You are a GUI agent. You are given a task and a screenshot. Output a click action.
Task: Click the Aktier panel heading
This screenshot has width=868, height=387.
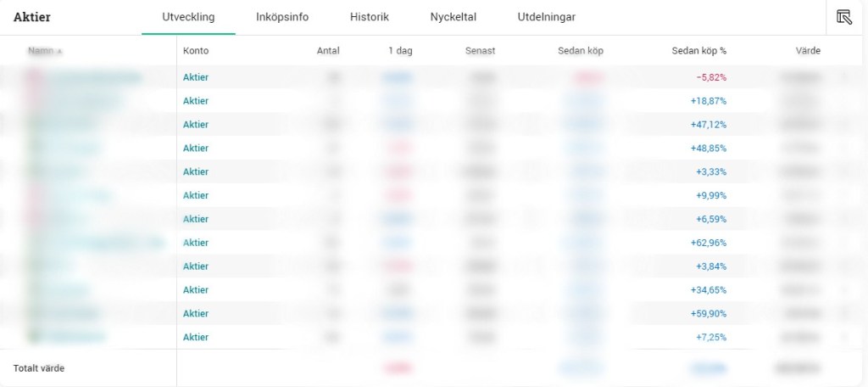click(x=31, y=17)
